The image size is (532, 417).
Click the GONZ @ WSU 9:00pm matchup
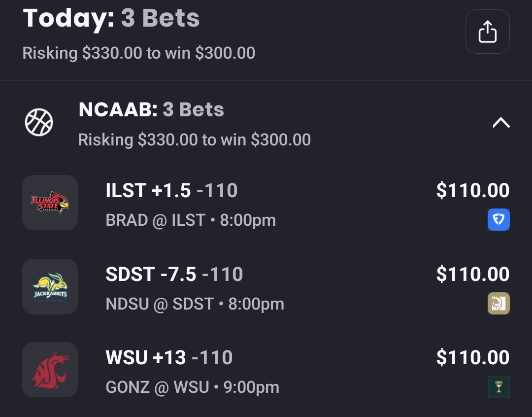point(192,387)
